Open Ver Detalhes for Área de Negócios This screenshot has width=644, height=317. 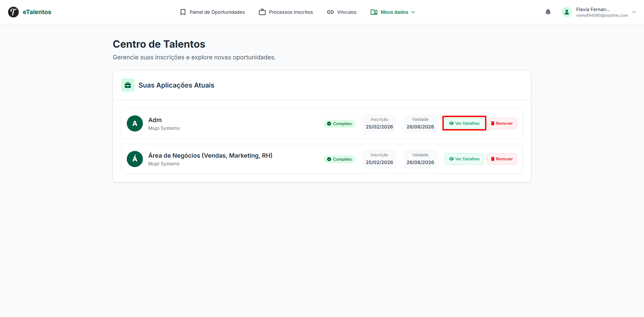[x=464, y=159]
